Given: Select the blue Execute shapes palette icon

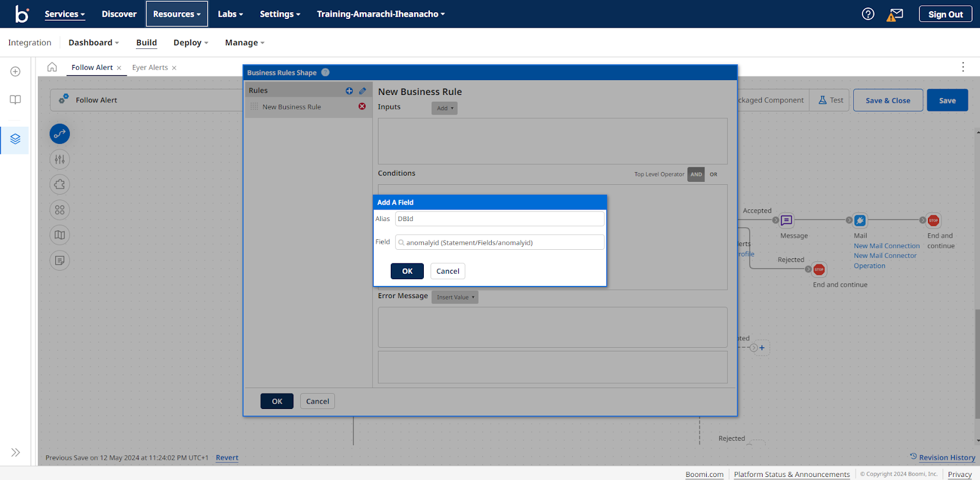Looking at the screenshot, I should coord(59,134).
